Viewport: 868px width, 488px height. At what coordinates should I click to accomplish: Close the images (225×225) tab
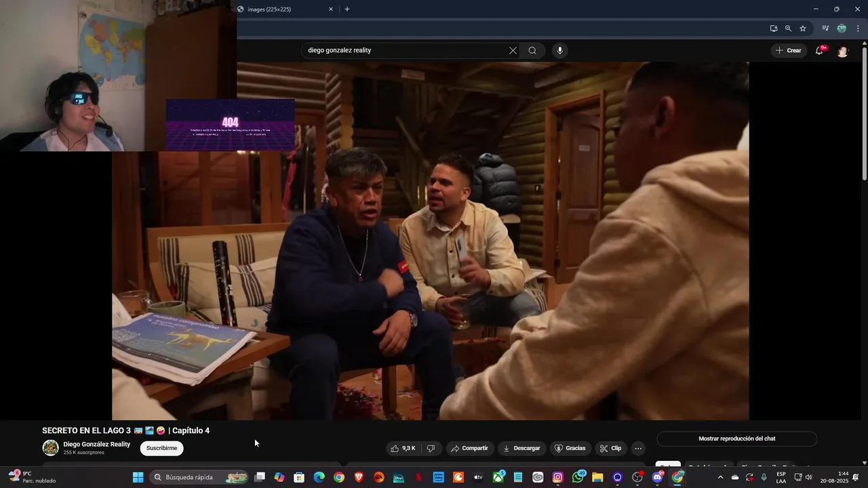[331, 9]
